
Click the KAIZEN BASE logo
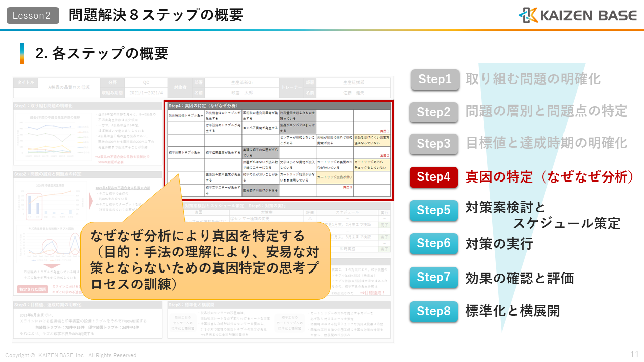click(x=578, y=15)
